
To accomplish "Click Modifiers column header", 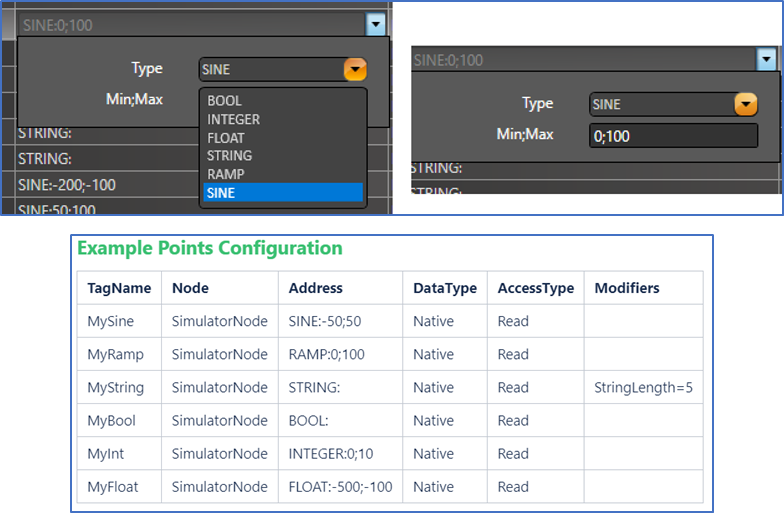I will pyautogui.click(x=627, y=288).
